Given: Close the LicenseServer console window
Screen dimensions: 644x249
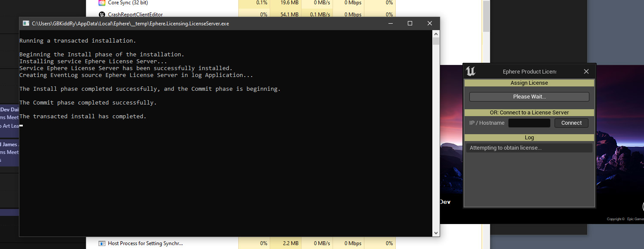Looking at the screenshot, I should 429,24.
